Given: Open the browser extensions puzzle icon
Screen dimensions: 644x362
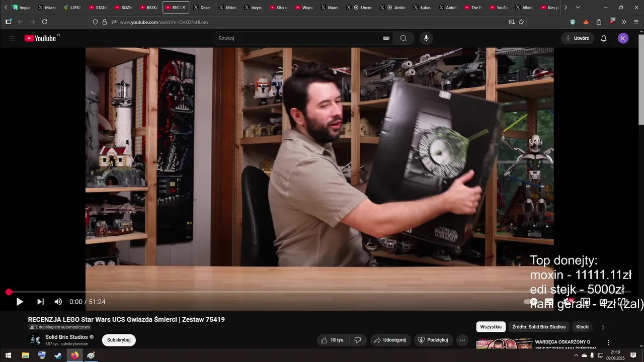Looking at the screenshot, I should 599,22.
